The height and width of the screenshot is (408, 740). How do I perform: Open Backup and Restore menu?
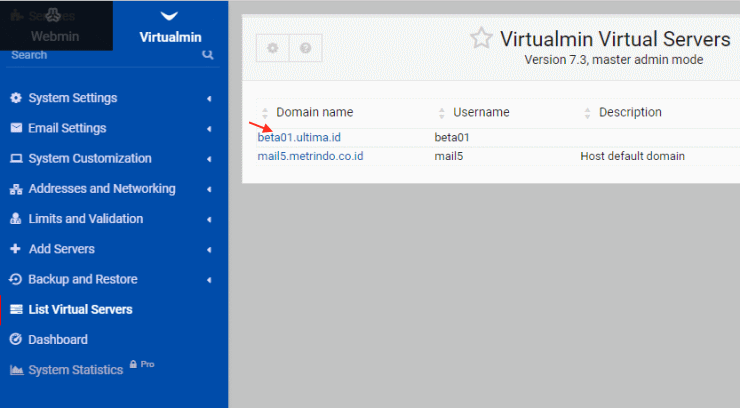[x=83, y=279]
